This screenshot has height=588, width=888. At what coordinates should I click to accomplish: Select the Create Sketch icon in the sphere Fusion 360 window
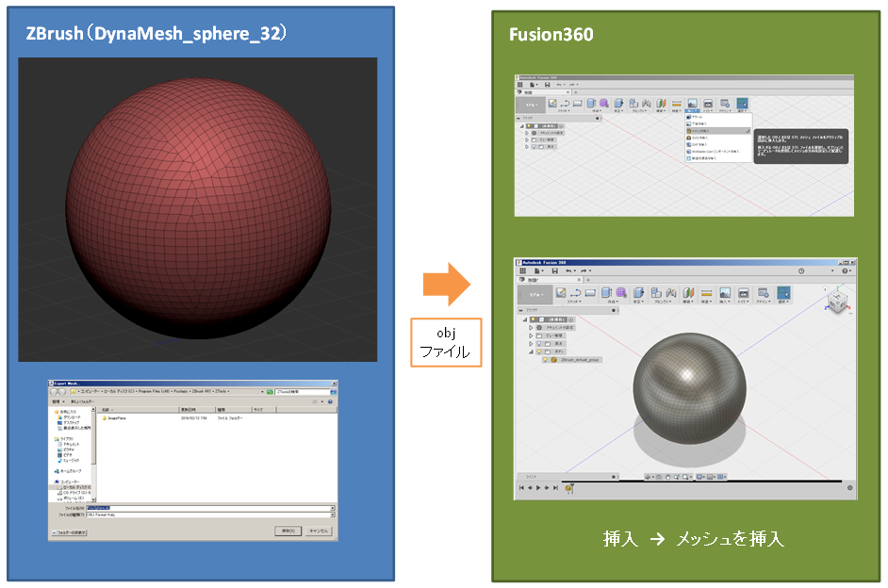(561, 292)
